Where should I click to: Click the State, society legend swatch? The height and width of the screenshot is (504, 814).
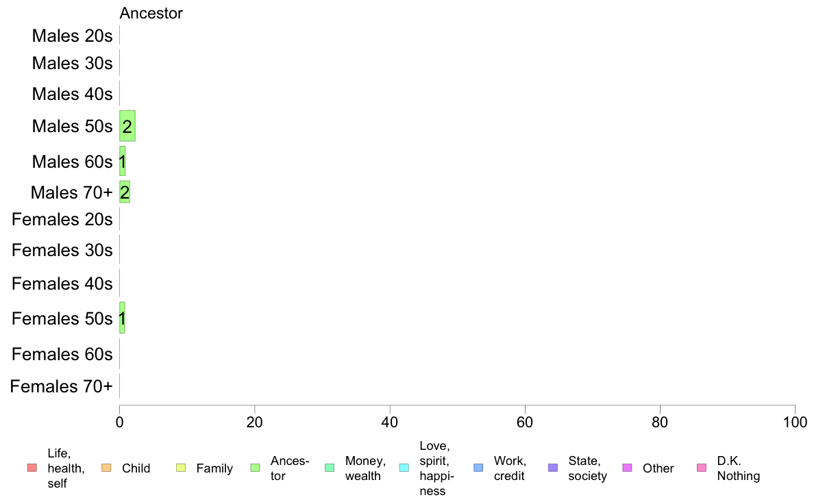553,468
